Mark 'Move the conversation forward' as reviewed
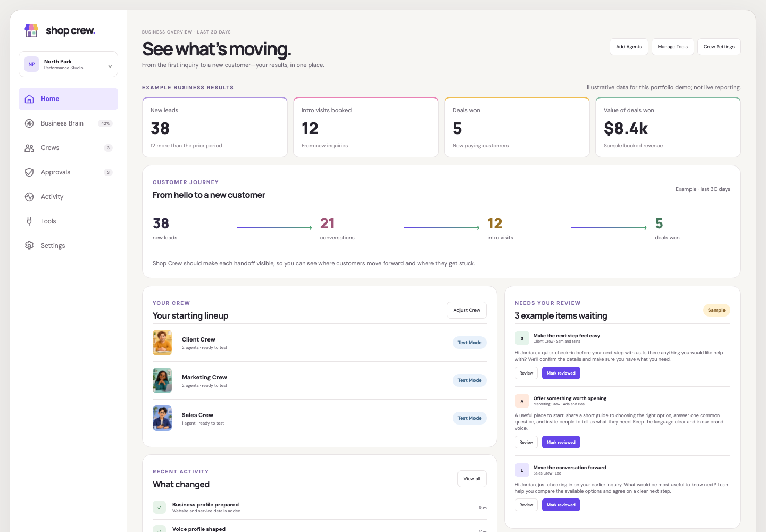This screenshot has width=766, height=532. 561,505
